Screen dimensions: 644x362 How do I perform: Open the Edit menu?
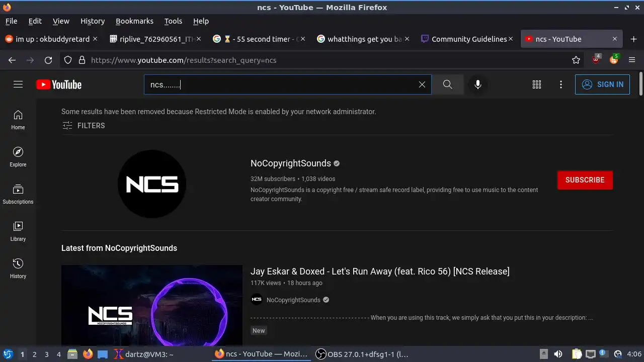pyautogui.click(x=35, y=21)
